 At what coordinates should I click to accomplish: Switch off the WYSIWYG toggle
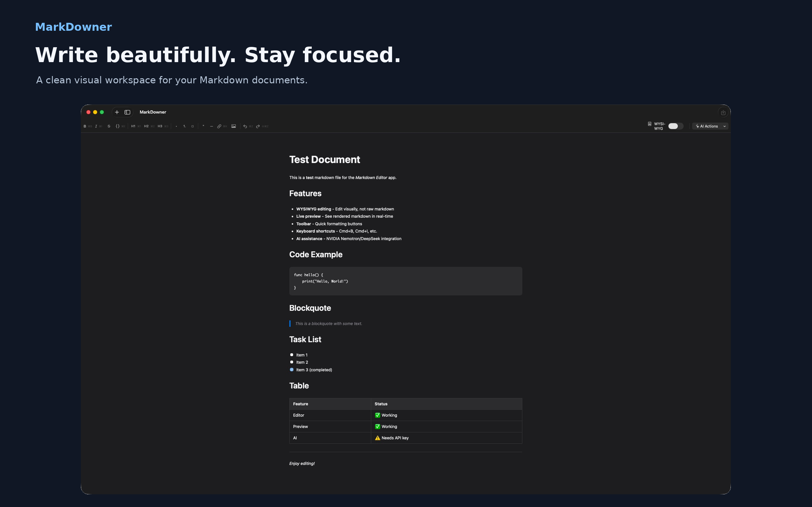pyautogui.click(x=675, y=126)
